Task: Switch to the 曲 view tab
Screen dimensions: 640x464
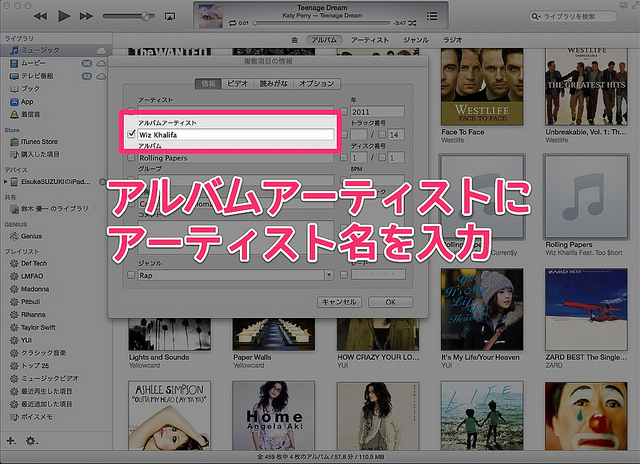Action: 295,40
